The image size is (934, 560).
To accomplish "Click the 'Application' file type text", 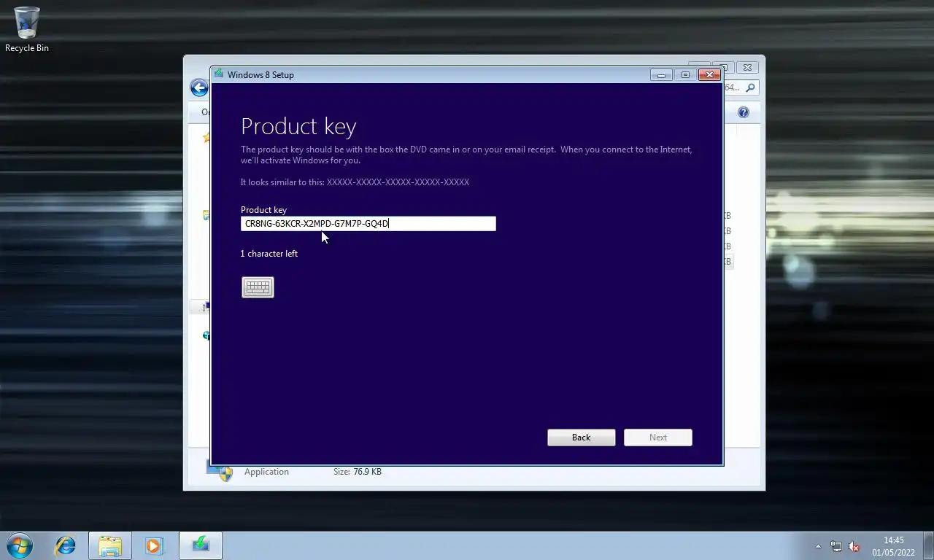I will 266,472.
